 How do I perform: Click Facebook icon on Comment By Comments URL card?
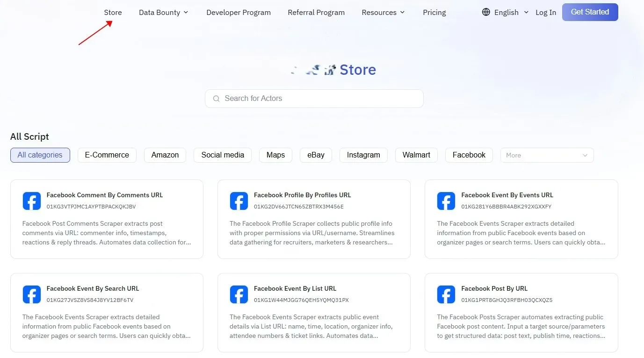point(32,201)
